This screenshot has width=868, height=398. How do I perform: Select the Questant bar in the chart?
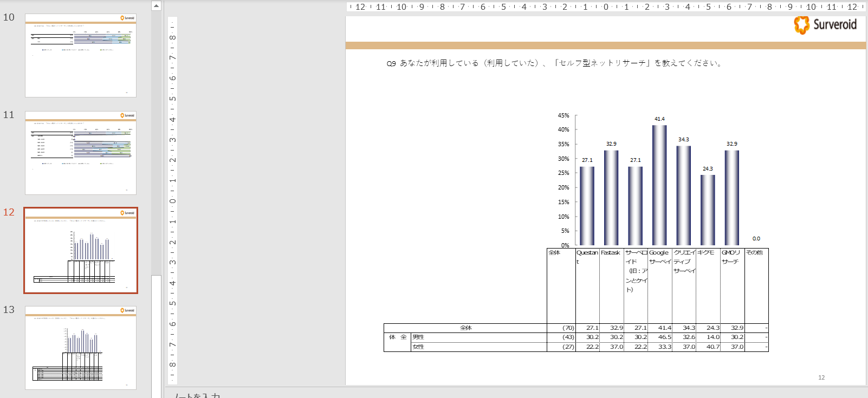(587, 206)
